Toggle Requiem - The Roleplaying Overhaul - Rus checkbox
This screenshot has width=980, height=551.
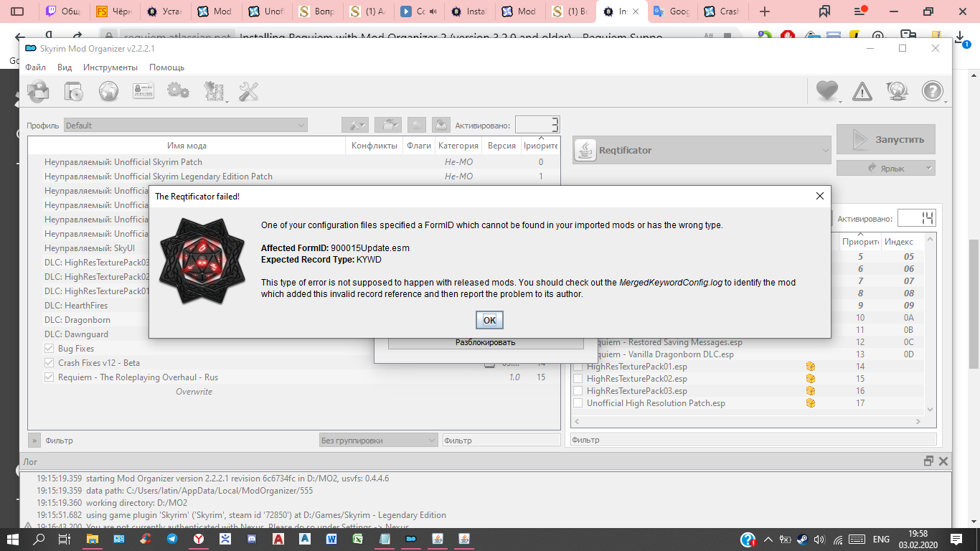point(50,377)
